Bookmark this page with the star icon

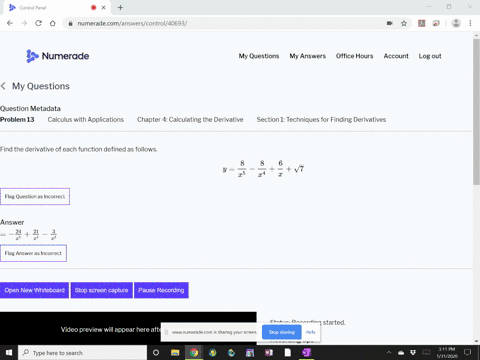tap(404, 23)
